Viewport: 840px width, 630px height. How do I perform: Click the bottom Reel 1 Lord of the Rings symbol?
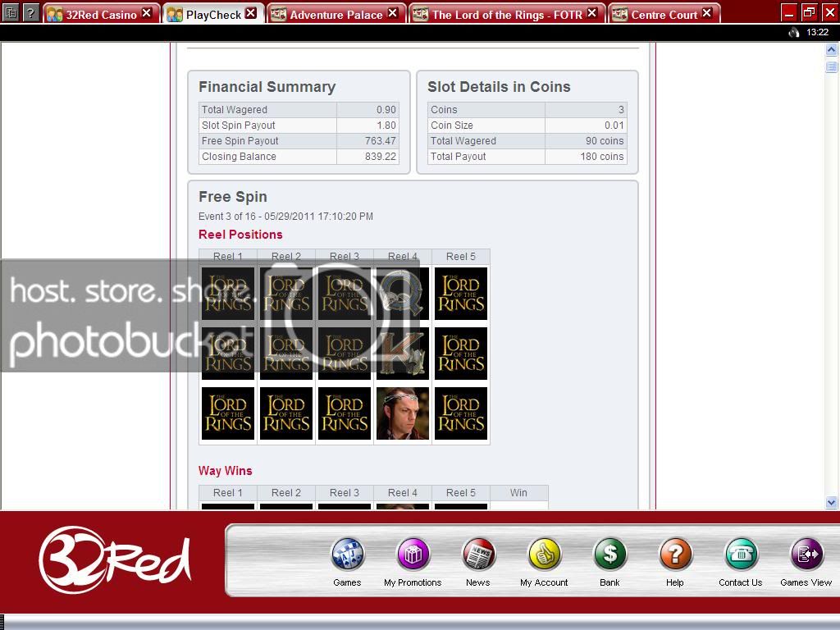228,413
